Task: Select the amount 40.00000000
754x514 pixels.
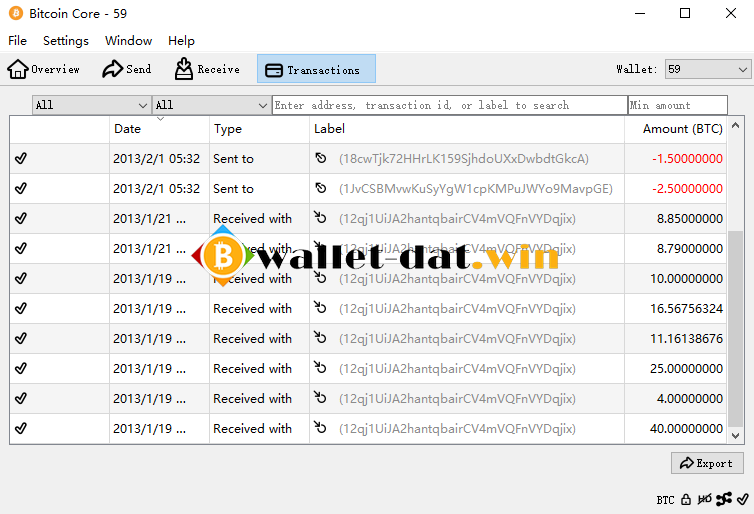Action: click(686, 428)
